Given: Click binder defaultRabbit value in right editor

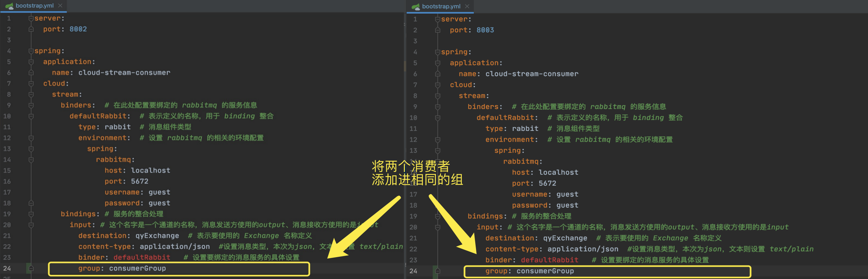Looking at the screenshot, I should pos(549,260).
